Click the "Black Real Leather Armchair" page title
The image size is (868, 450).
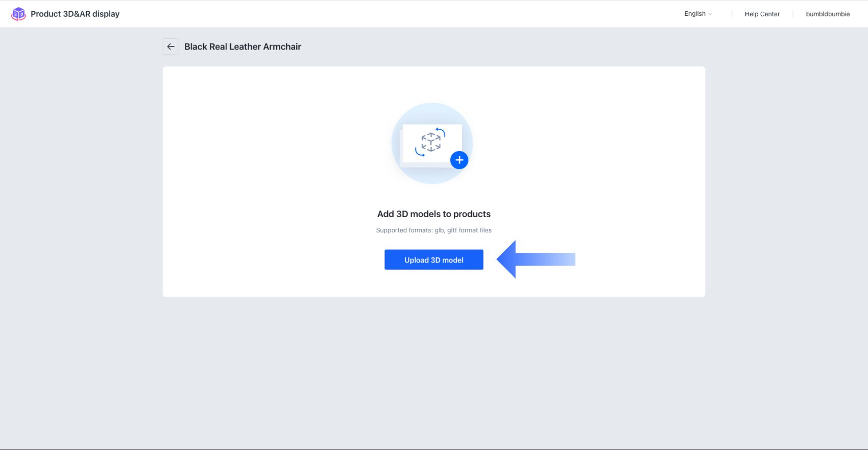pos(243,46)
